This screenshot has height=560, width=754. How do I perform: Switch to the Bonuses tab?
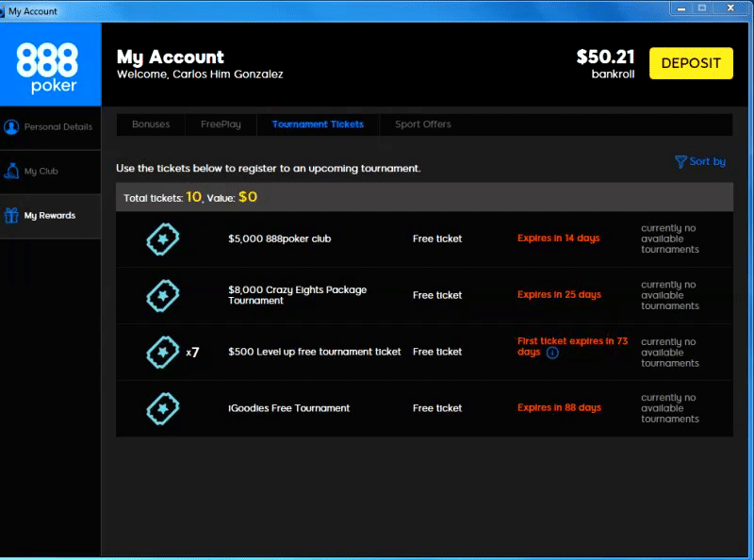coord(151,124)
